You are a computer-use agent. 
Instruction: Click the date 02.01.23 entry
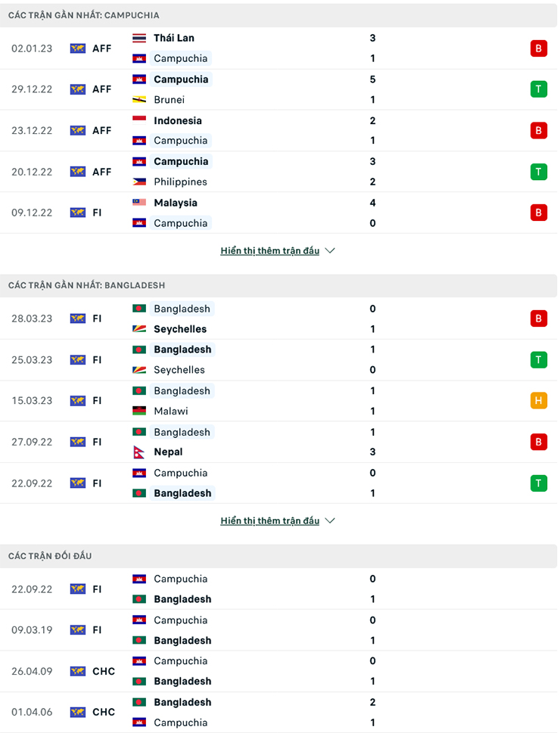tap(31, 48)
